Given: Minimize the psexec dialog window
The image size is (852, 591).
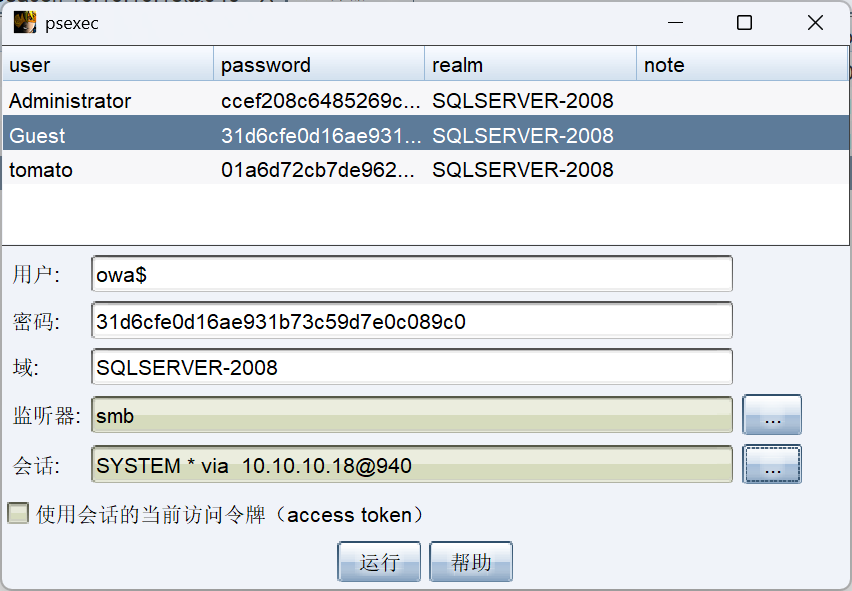Looking at the screenshot, I should coord(673,22).
